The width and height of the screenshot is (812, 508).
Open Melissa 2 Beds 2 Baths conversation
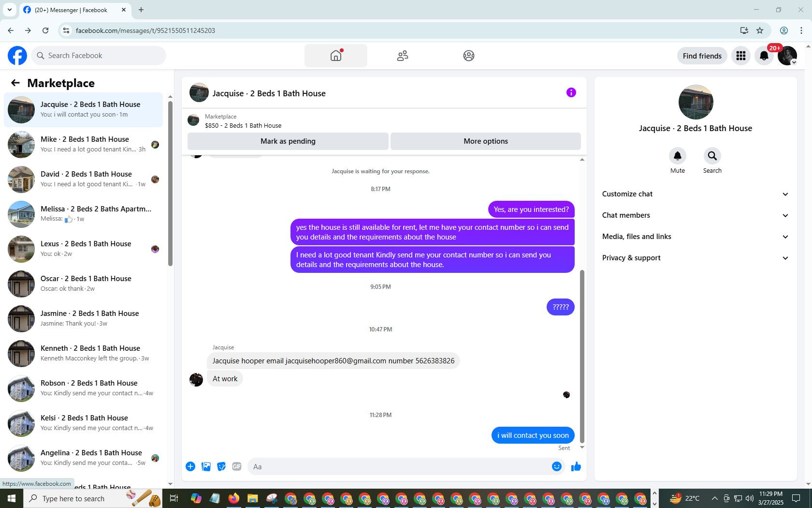(x=83, y=214)
